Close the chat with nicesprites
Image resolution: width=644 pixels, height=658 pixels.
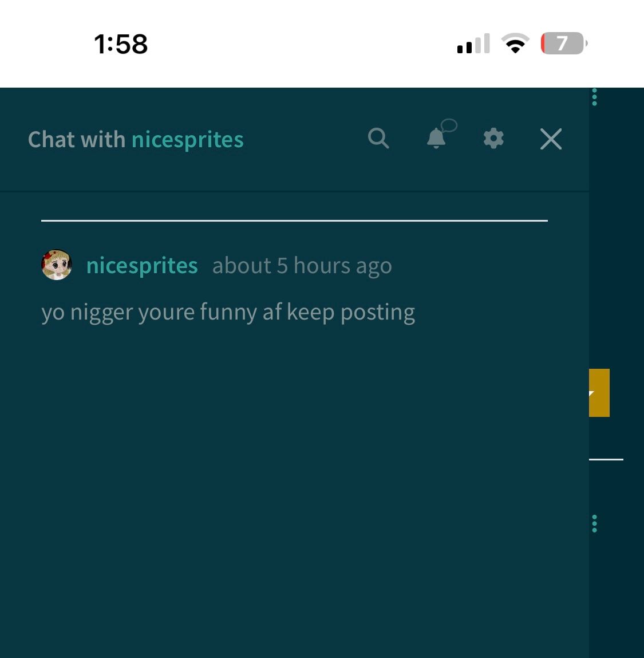click(551, 139)
